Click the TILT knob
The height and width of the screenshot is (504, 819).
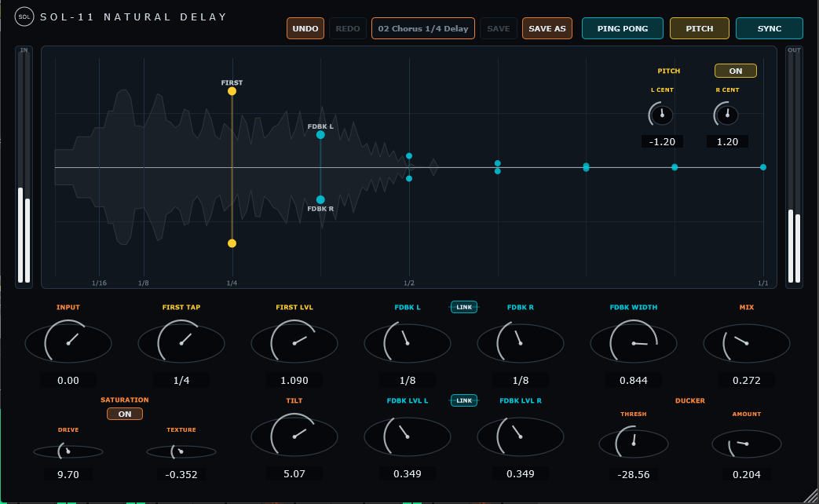tap(294, 436)
